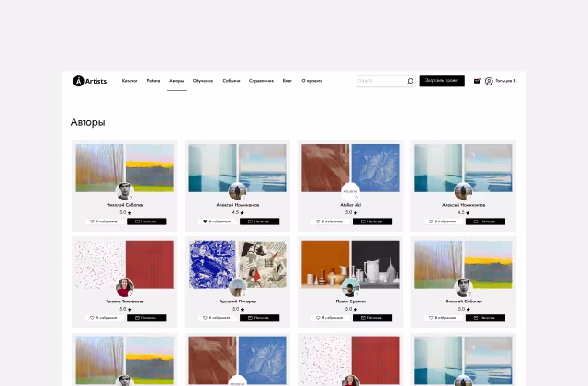The width and height of the screenshot is (588, 386).
Task: Click Atelier Aki's round logo avatar
Action: pos(350,191)
